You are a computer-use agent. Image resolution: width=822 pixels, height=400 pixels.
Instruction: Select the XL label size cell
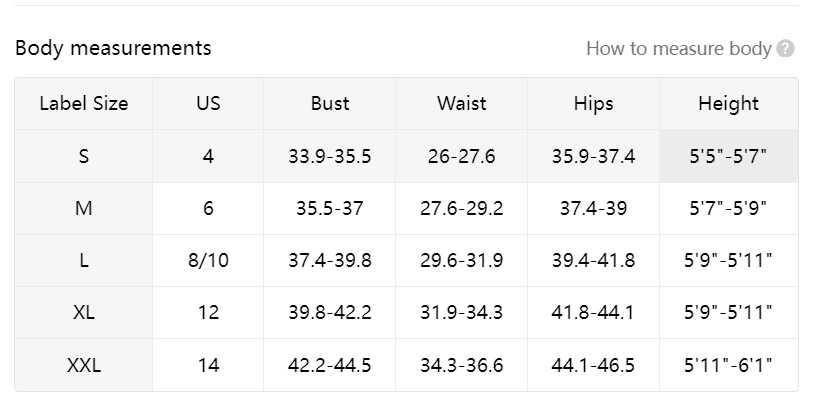(84, 312)
